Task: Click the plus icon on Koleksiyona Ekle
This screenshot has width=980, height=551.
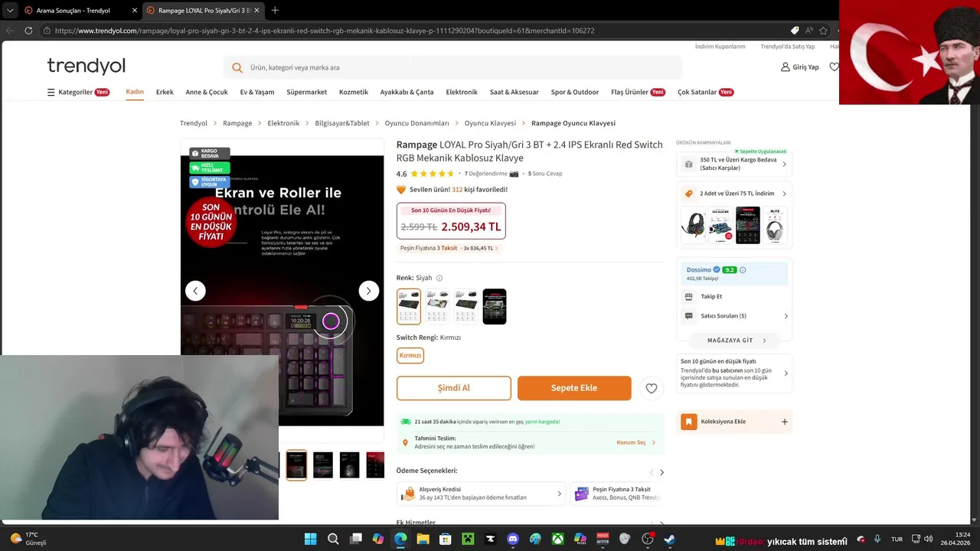Action: 784,422
